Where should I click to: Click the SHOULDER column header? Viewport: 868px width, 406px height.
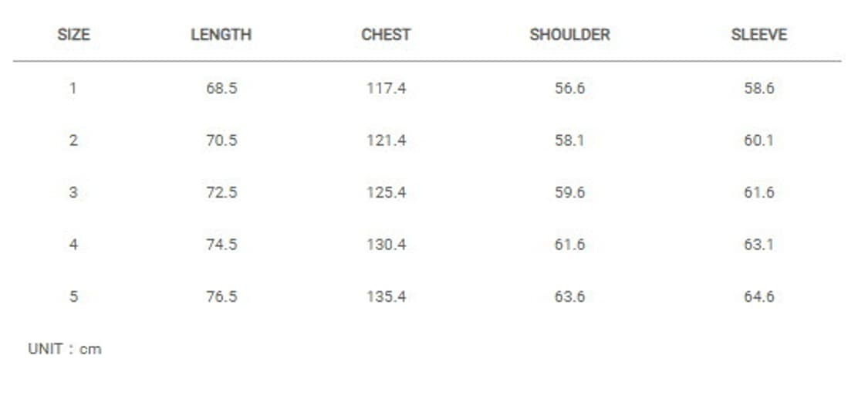point(569,35)
